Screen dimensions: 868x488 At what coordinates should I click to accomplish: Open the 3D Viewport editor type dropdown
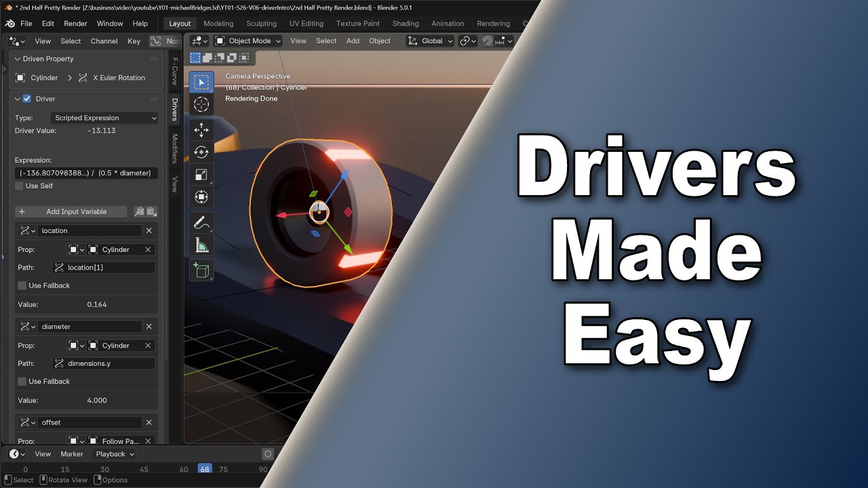pyautogui.click(x=199, y=41)
